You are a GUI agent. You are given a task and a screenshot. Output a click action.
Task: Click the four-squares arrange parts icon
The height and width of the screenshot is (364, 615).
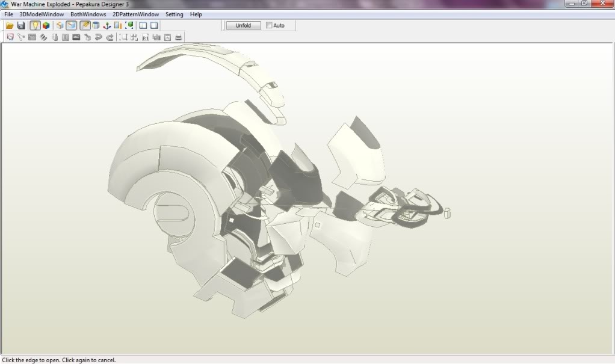pyautogui.click(x=134, y=37)
